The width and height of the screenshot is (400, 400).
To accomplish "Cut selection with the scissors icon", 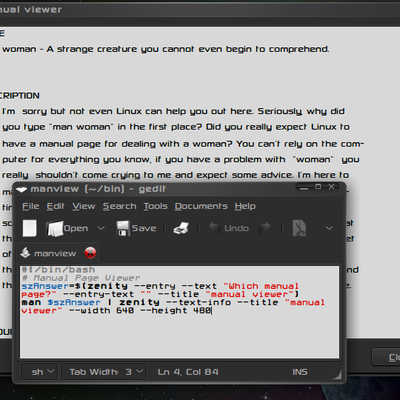I will pyautogui.click(x=299, y=228).
